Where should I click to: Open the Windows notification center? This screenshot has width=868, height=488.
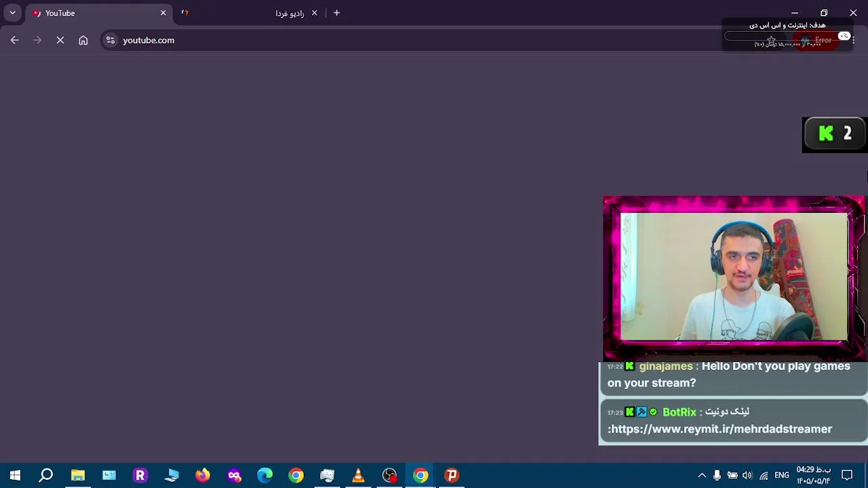[x=847, y=475]
